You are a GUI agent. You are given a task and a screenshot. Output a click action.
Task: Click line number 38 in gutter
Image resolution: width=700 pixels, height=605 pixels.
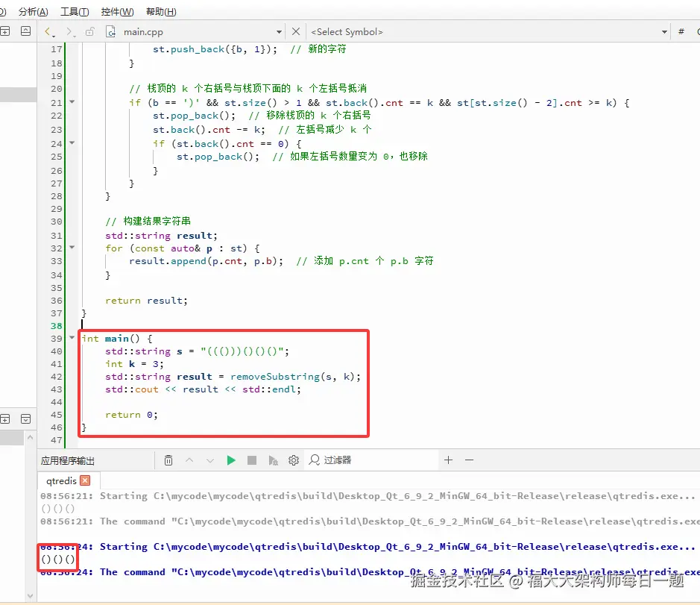(57, 326)
